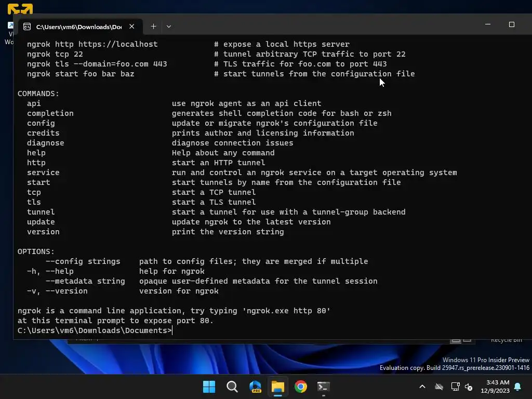Click the 'help' command name in the list

pyautogui.click(x=36, y=153)
